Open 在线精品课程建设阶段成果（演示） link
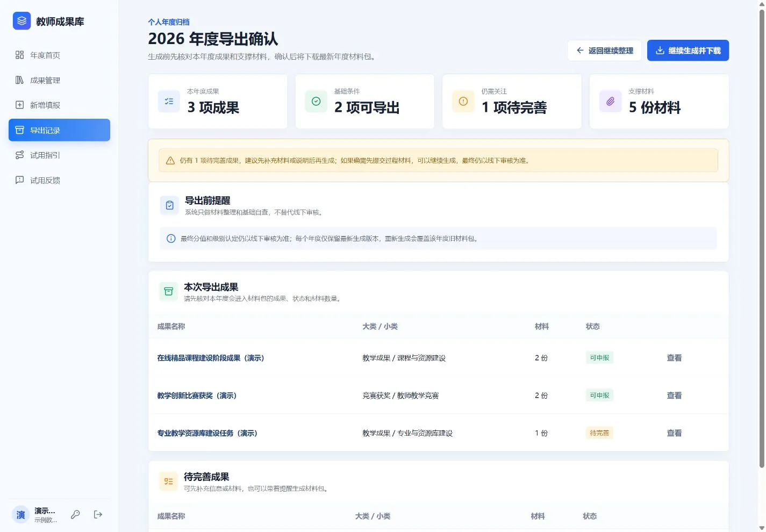Screen dimensions: 766x532 pyautogui.click(x=211, y=358)
